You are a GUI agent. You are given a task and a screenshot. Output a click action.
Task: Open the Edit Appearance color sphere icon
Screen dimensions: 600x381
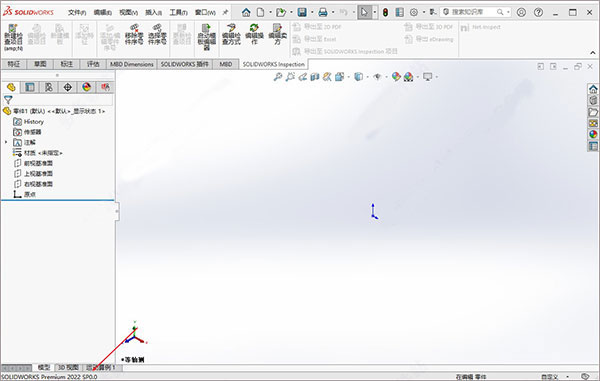396,77
